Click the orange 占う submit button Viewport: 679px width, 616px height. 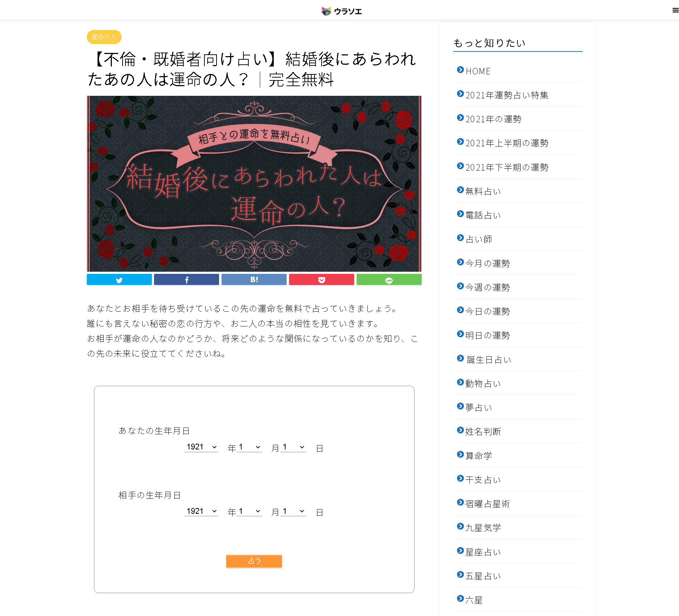pyautogui.click(x=254, y=561)
